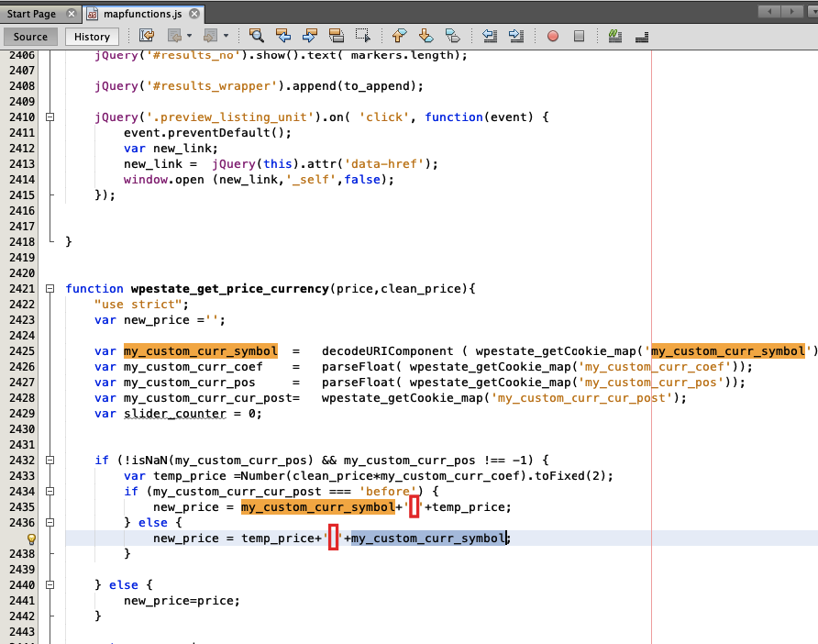
Task: Start macro recording with the red circle
Action: click(x=553, y=36)
